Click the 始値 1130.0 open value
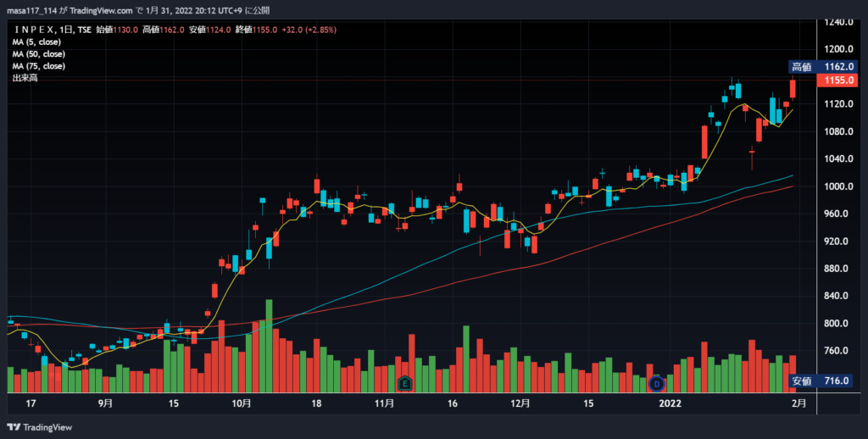 117,30
